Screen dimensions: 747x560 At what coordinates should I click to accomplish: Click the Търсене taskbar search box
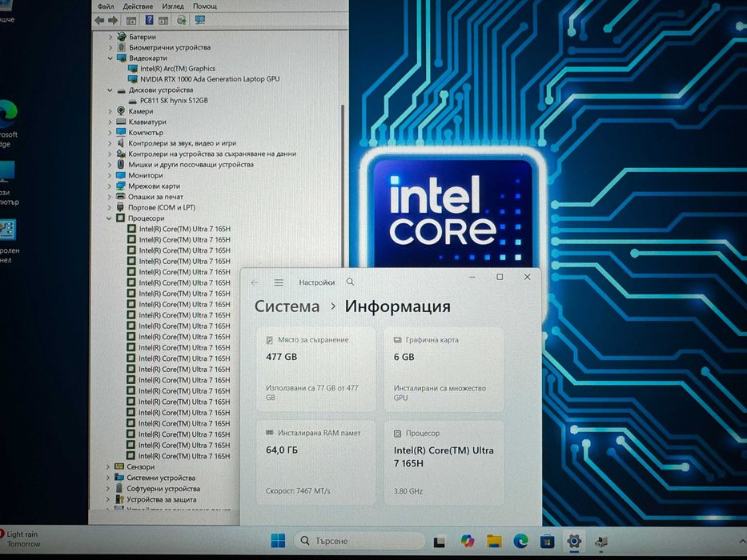[359, 541]
